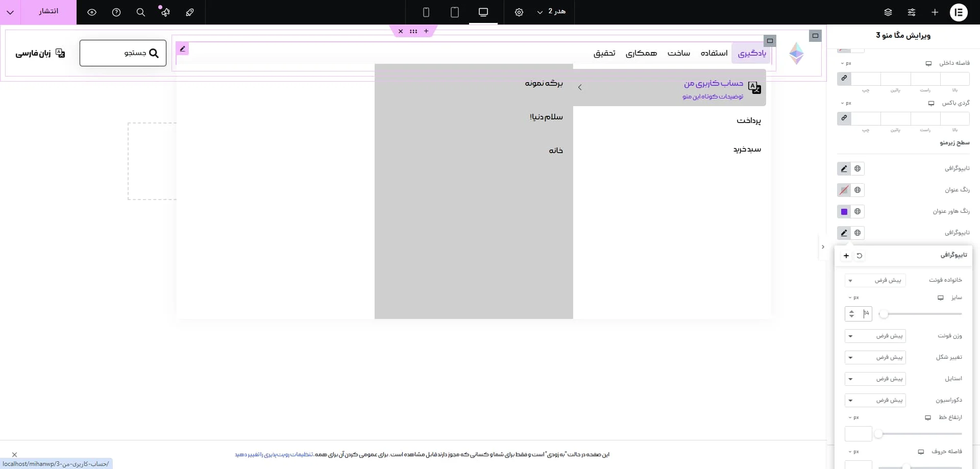Open the finder search icon
Screen dimensions: 980x469
coord(141,12)
